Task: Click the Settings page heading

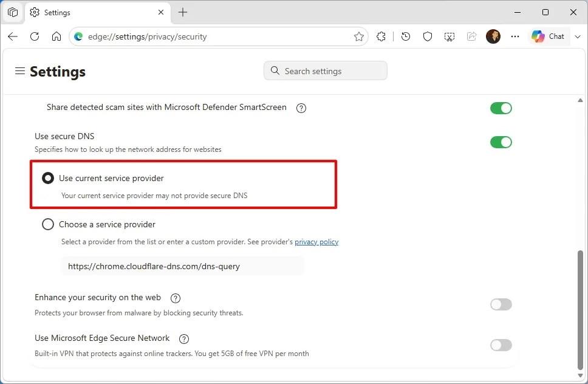Action: pyautogui.click(x=58, y=71)
